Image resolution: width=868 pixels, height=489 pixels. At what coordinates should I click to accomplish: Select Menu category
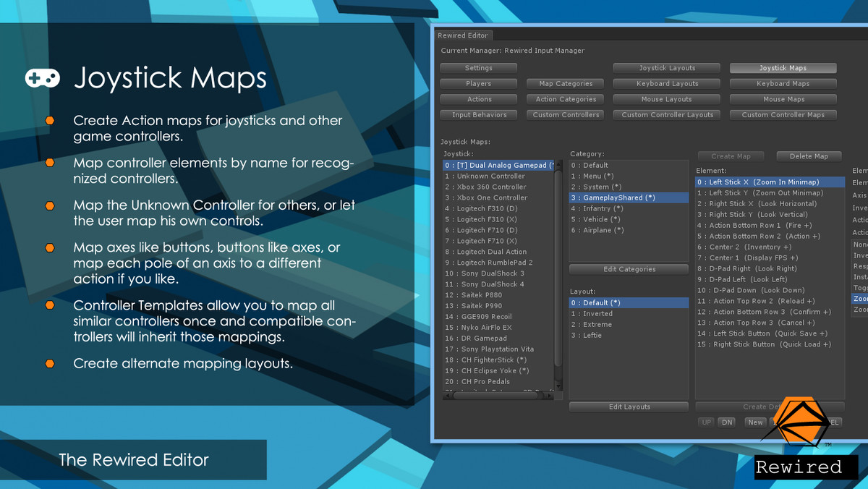click(629, 177)
